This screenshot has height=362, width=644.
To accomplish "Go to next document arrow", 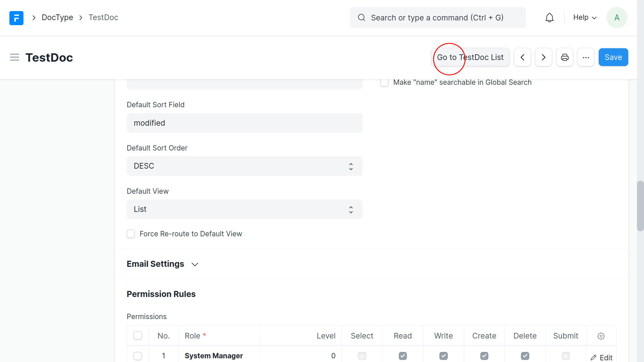I will pos(543,57).
